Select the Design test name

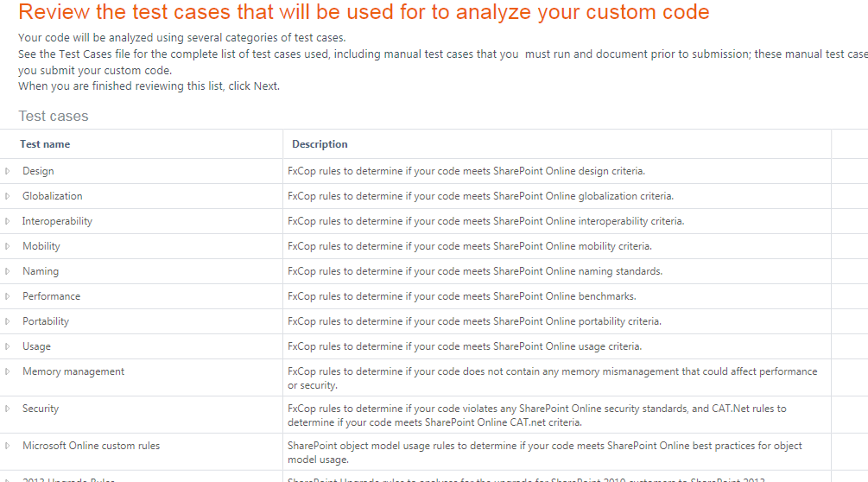pos(38,171)
